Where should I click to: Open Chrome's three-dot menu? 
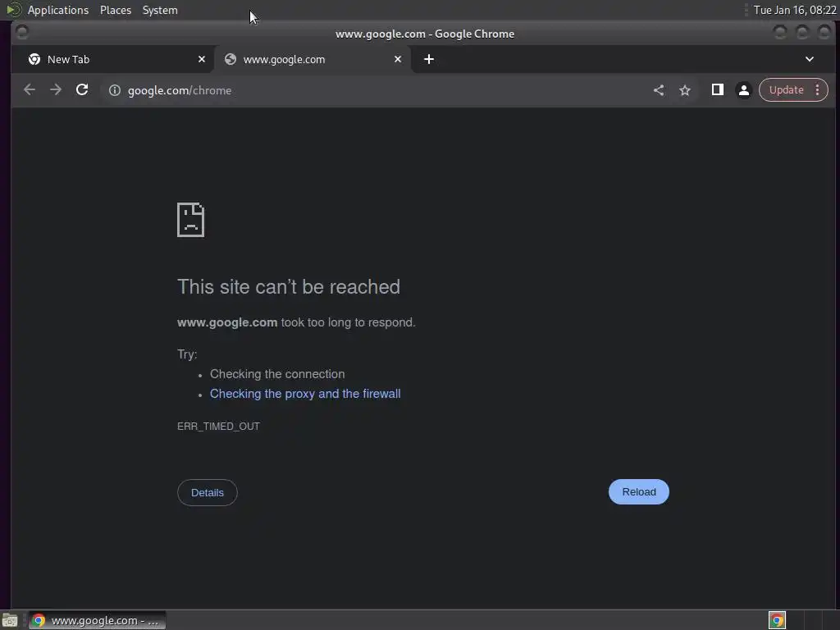point(818,90)
